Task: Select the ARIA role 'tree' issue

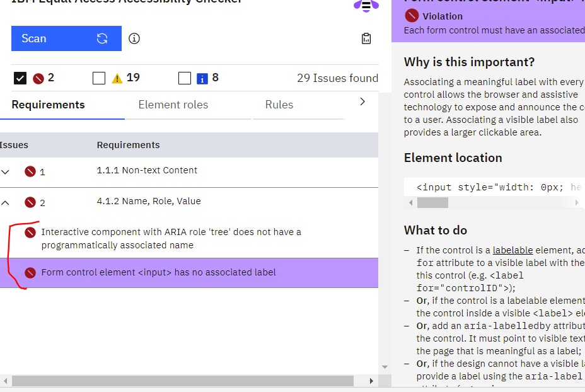Action: (188, 238)
